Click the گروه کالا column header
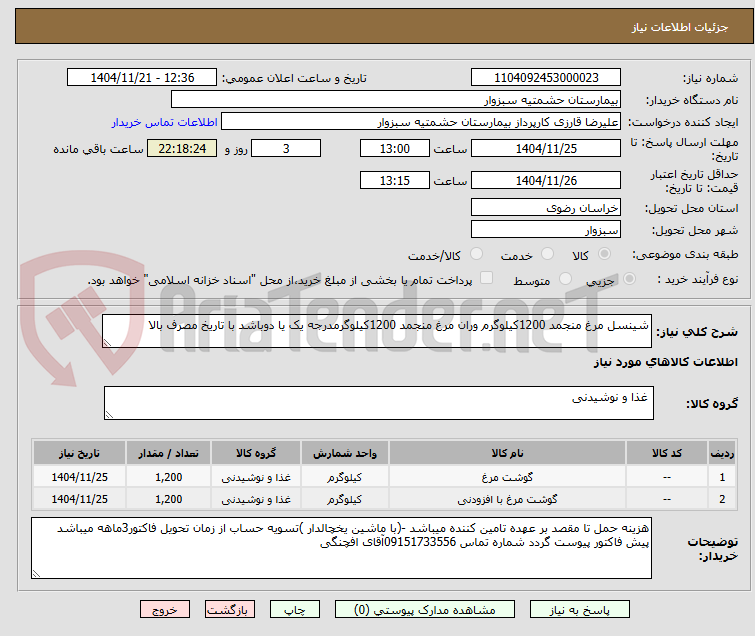This screenshot has height=636, width=755. [x=256, y=453]
